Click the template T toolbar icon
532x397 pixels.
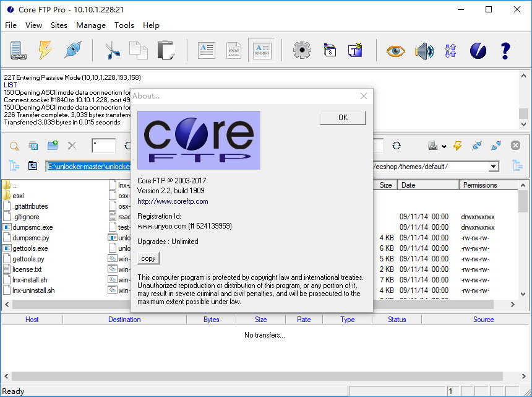[355, 50]
